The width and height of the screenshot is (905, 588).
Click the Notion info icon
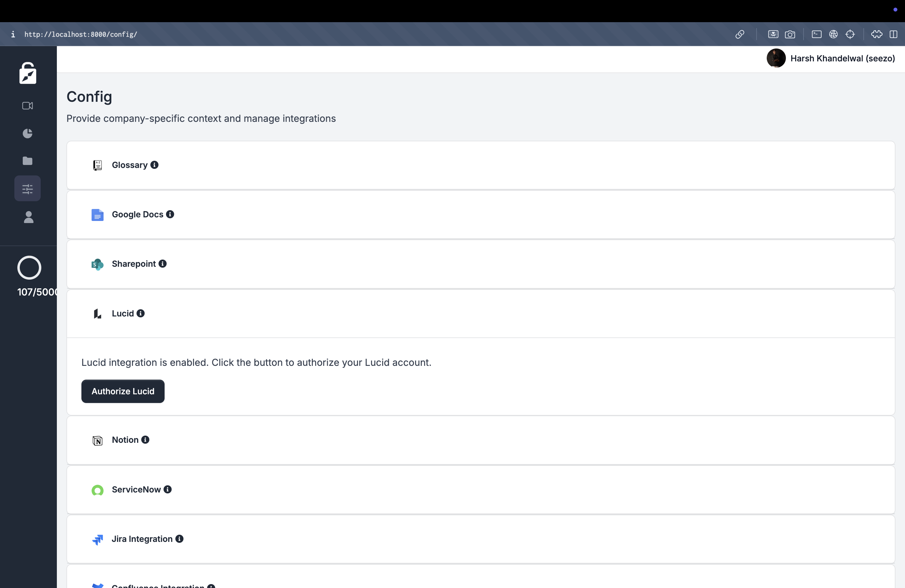coord(145,440)
